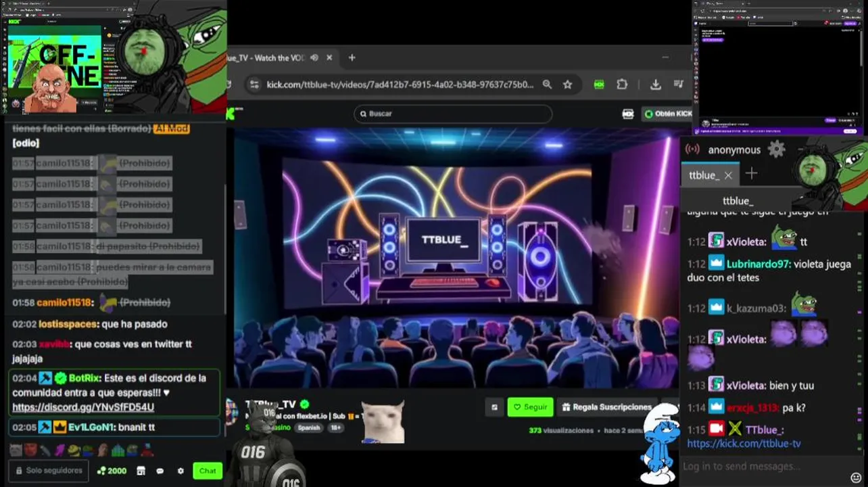Viewport: 868px width, 487px height.
Task: Pick the purple quick emote in the row
Action: tap(60, 449)
